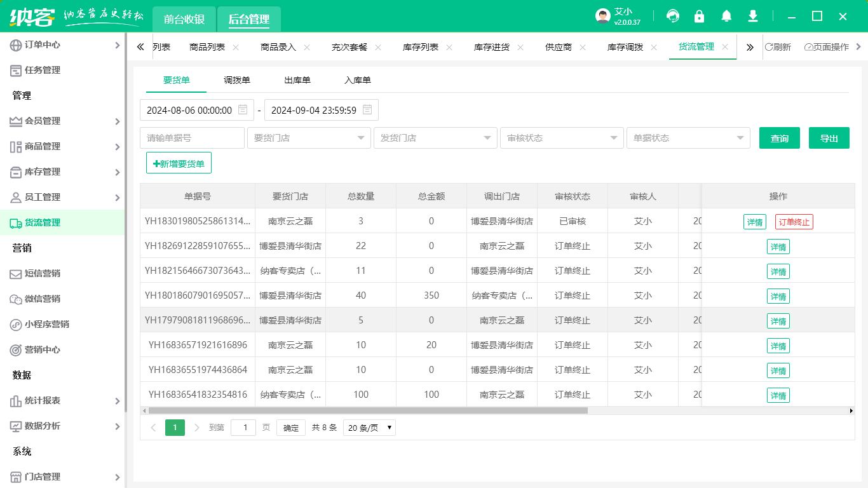
Task: Close the 库存调拨 tab
Action: click(x=654, y=47)
